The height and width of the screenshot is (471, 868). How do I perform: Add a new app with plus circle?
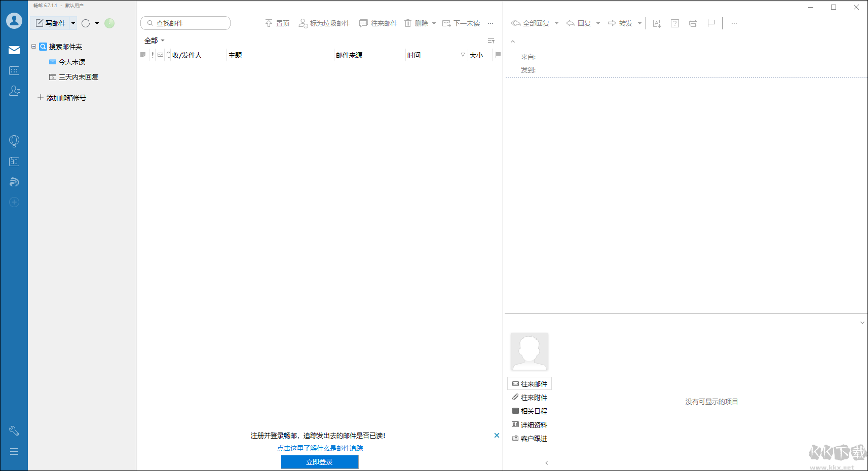[x=14, y=202]
